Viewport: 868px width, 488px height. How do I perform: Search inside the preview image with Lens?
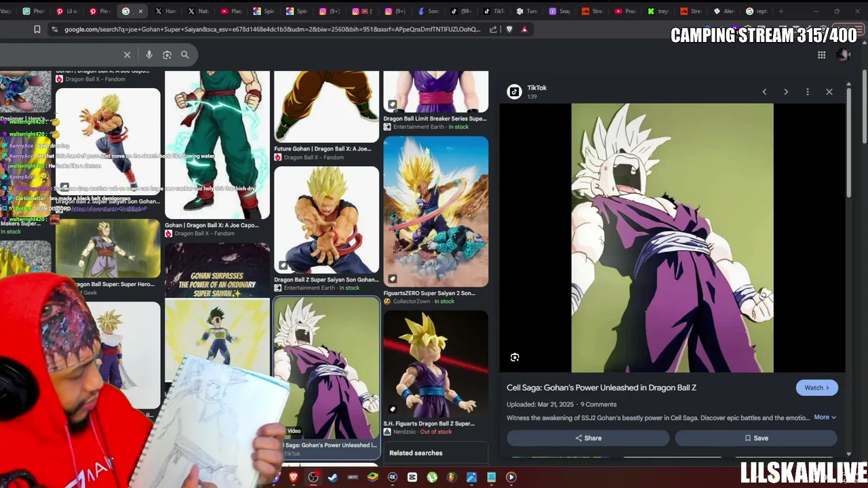point(515,357)
